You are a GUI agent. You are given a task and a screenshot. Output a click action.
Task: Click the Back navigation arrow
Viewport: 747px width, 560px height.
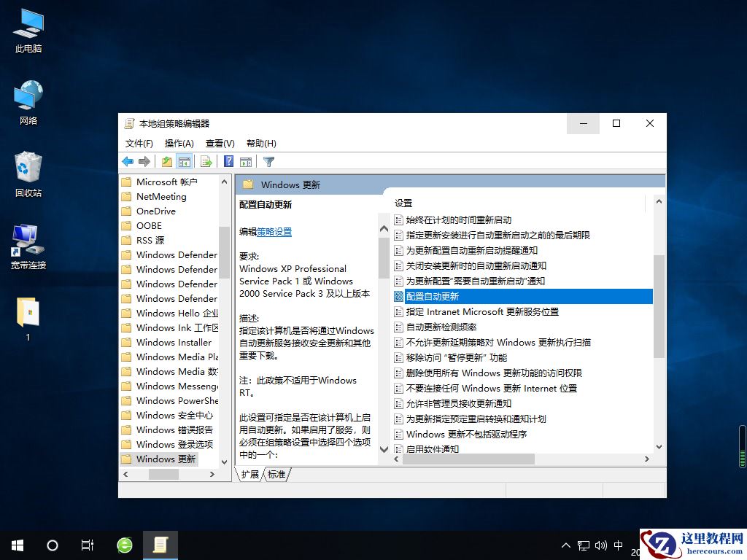[128, 161]
